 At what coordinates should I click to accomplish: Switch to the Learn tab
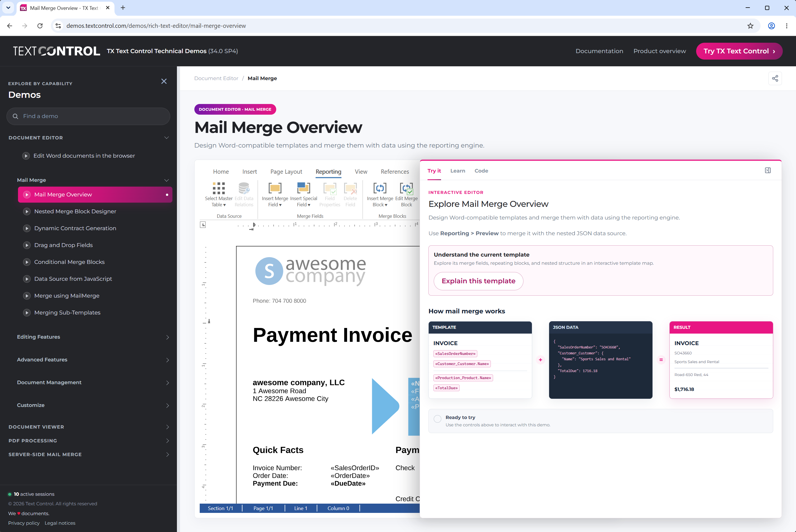pyautogui.click(x=458, y=171)
